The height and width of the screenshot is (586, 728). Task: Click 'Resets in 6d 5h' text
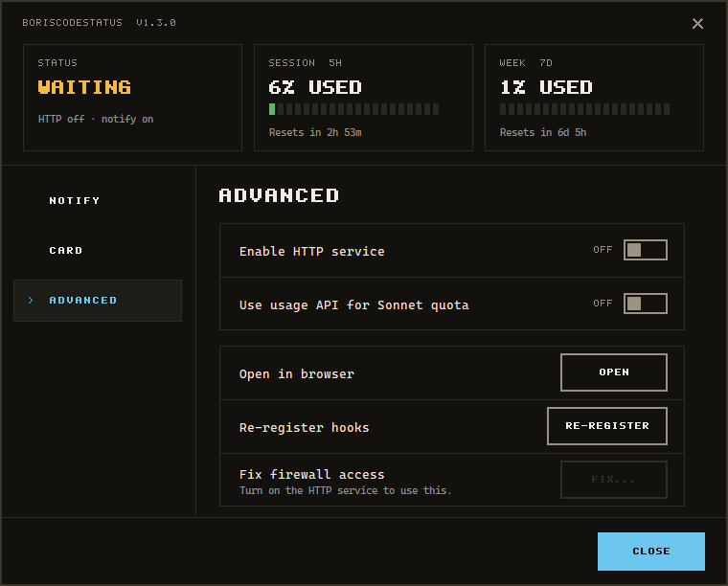[x=543, y=133]
